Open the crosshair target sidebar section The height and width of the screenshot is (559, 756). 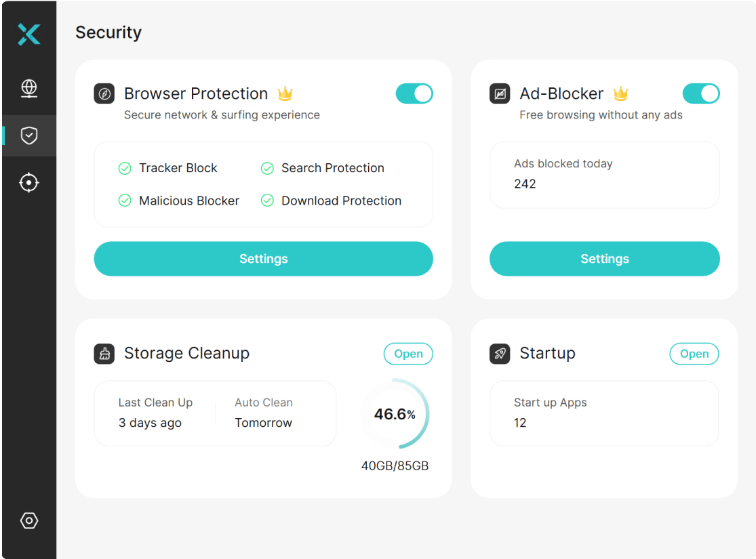(x=29, y=183)
